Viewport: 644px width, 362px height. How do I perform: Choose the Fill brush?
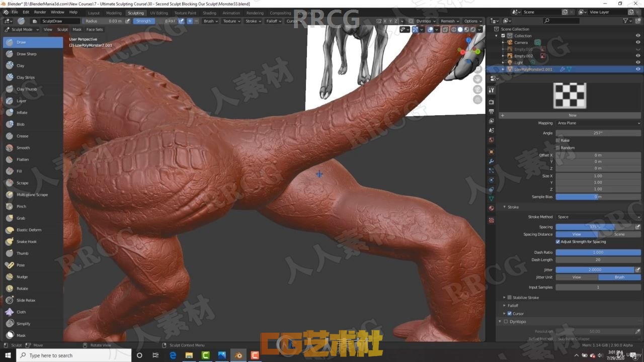click(33, 171)
